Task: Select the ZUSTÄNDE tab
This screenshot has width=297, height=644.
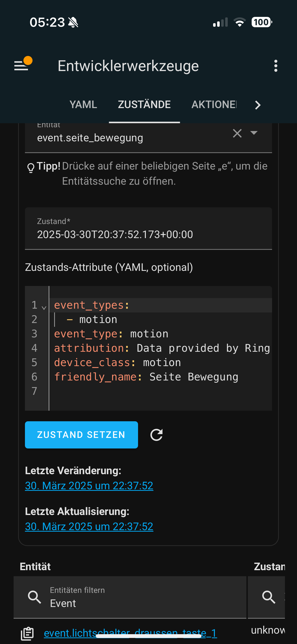Action: click(144, 105)
